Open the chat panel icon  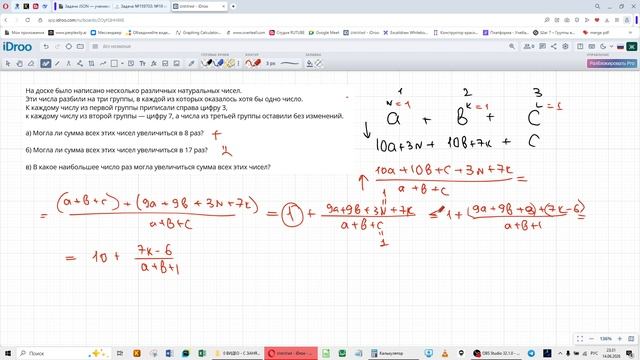coord(542,47)
